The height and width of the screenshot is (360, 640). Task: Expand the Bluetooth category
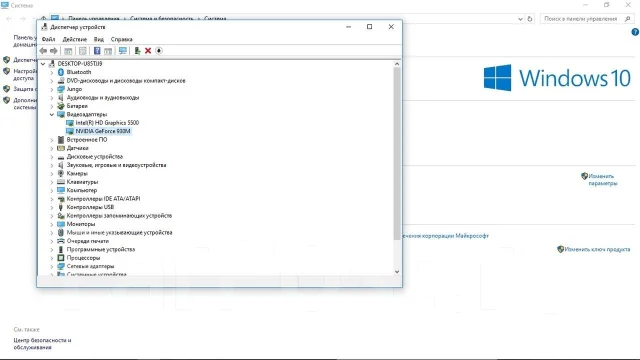point(52,72)
